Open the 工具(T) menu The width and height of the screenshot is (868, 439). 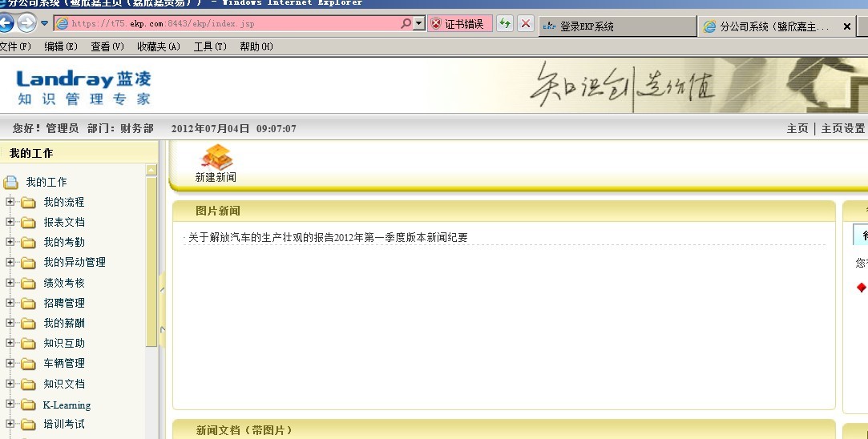coord(210,46)
